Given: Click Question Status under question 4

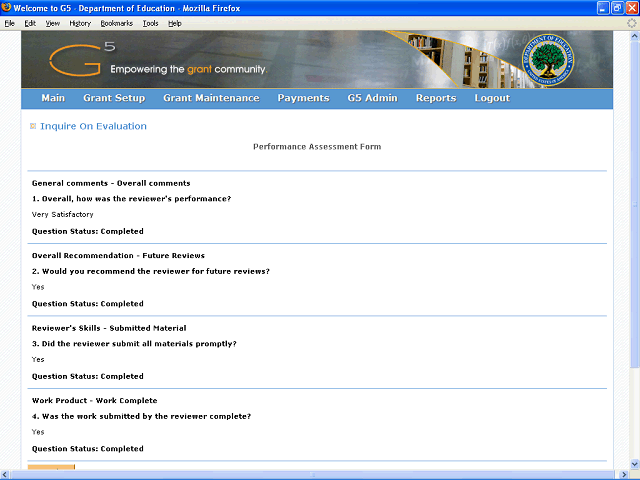Looking at the screenshot, I should point(88,449).
